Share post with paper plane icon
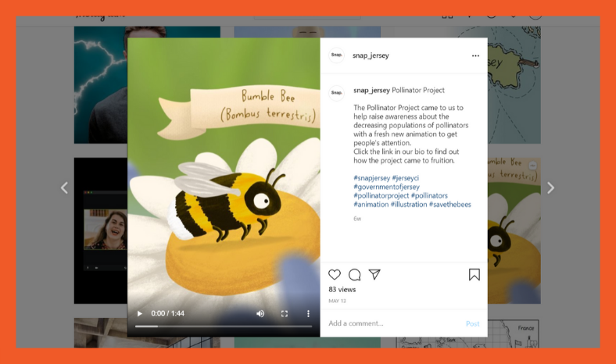This screenshot has height=364, width=616. point(374,274)
